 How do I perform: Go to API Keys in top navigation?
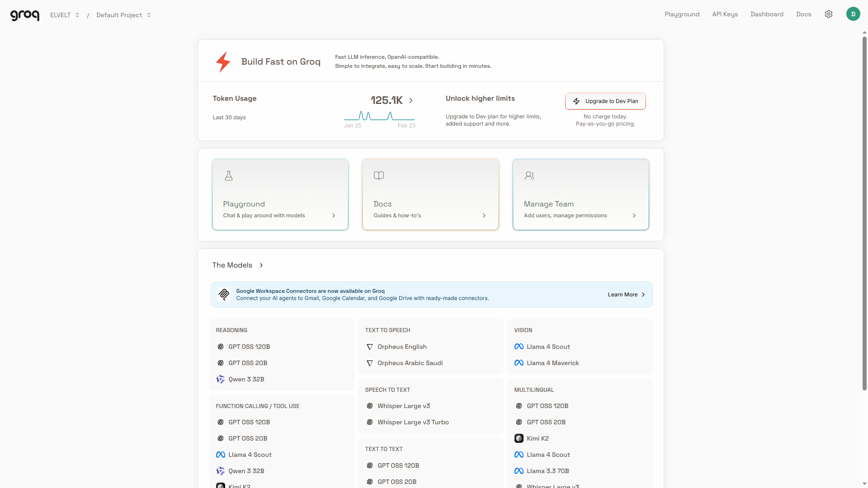coord(725,14)
